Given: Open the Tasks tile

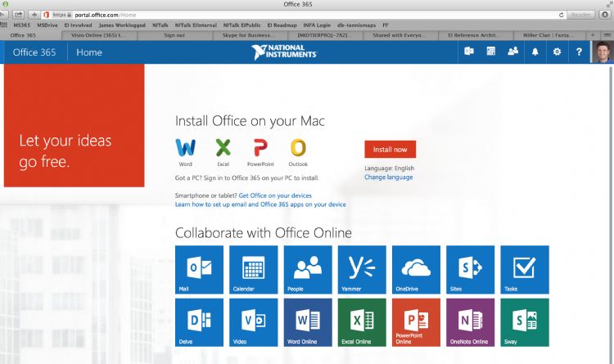Looking at the screenshot, I should pos(525,270).
